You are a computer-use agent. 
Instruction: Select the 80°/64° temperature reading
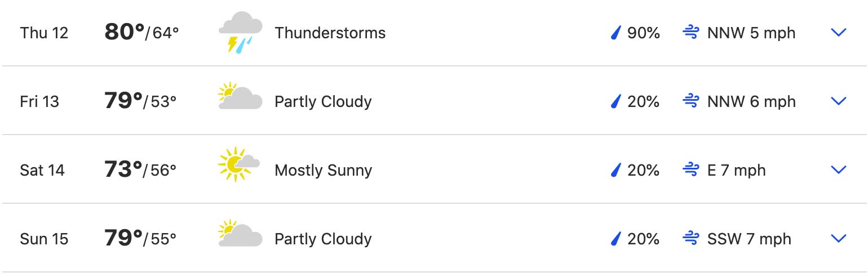coord(141,33)
